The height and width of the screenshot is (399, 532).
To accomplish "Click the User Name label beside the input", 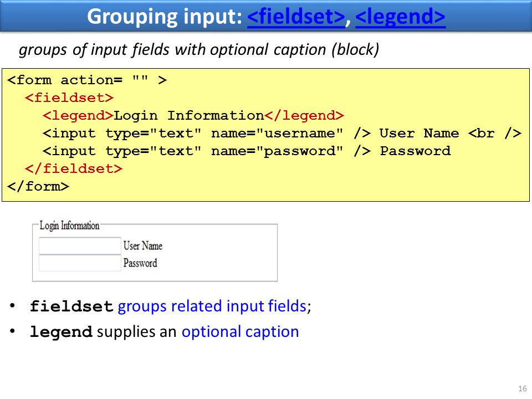I will 143,245.
